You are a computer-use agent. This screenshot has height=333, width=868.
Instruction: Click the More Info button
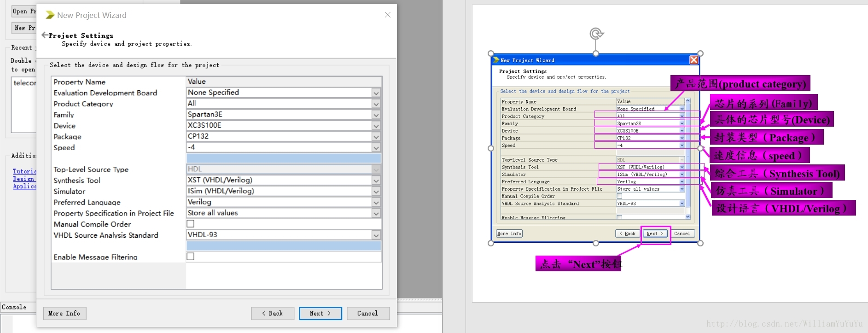coord(64,313)
